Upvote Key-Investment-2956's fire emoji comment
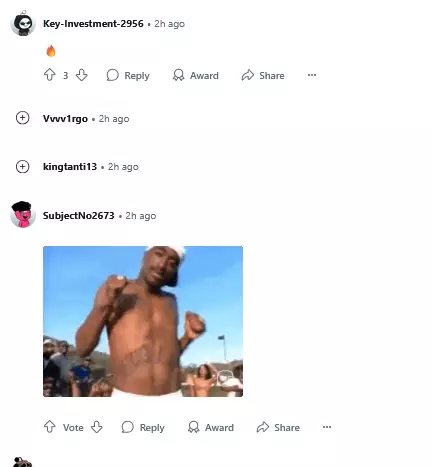Image resolution: width=432 pixels, height=467 pixels. tap(50, 75)
